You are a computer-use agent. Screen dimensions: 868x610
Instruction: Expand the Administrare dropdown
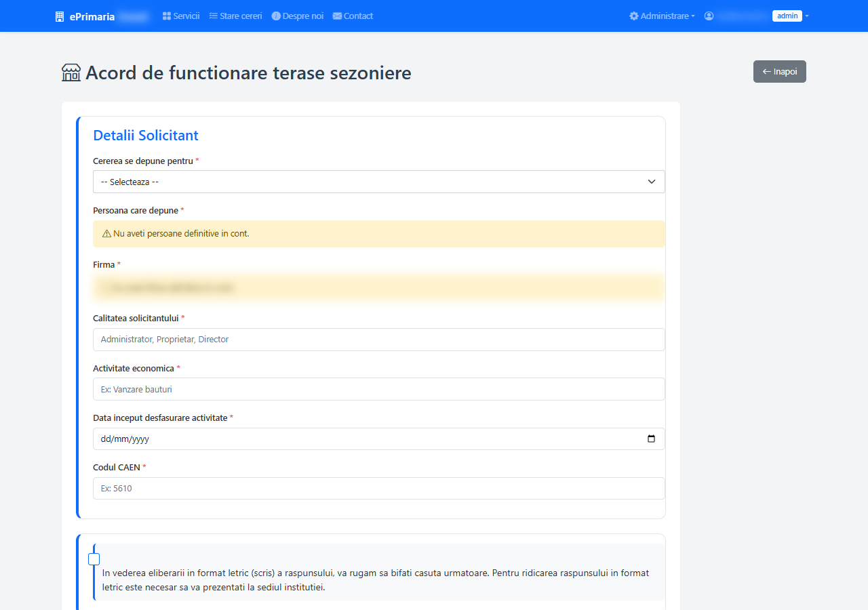[x=662, y=16]
